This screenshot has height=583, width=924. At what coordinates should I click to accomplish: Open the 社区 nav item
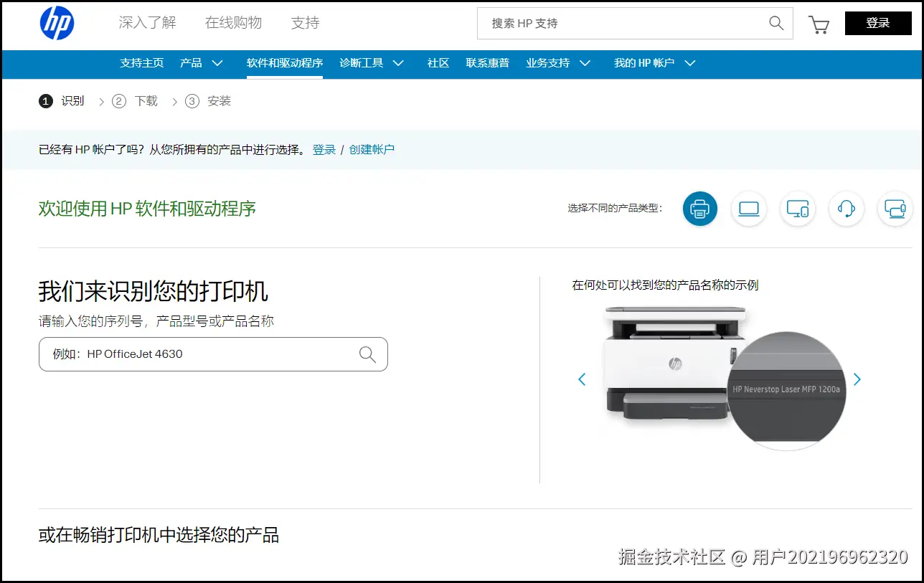[x=438, y=63]
